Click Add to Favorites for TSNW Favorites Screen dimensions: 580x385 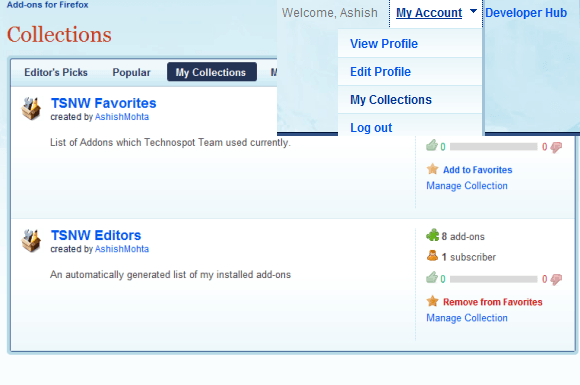point(478,170)
